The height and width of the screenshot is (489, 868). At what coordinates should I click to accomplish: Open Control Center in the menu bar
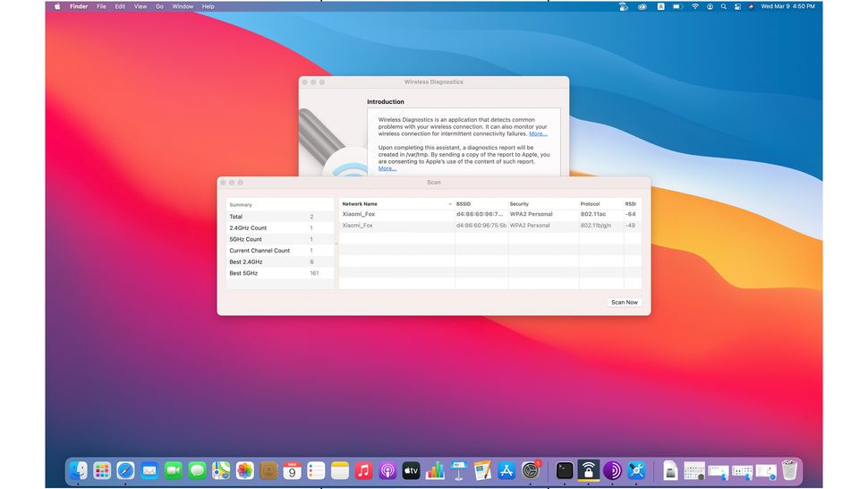point(738,6)
